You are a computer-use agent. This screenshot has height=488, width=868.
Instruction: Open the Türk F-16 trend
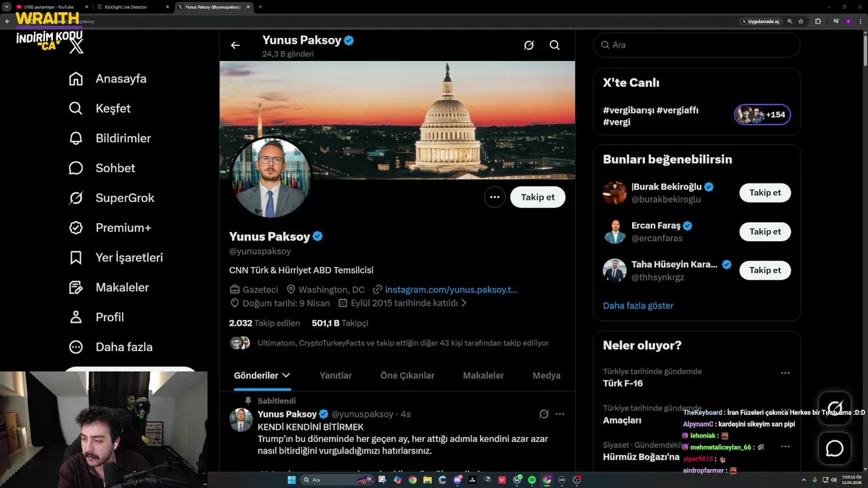(623, 384)
